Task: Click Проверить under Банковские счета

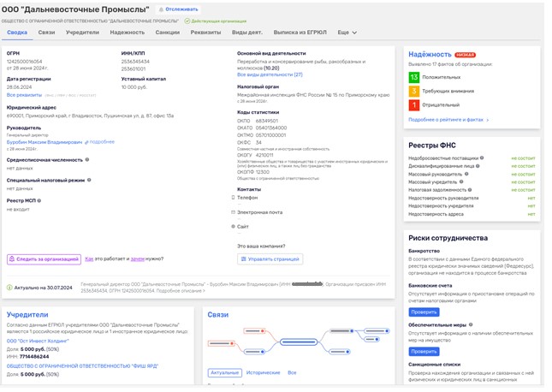Action: click(x=424, y=312)
